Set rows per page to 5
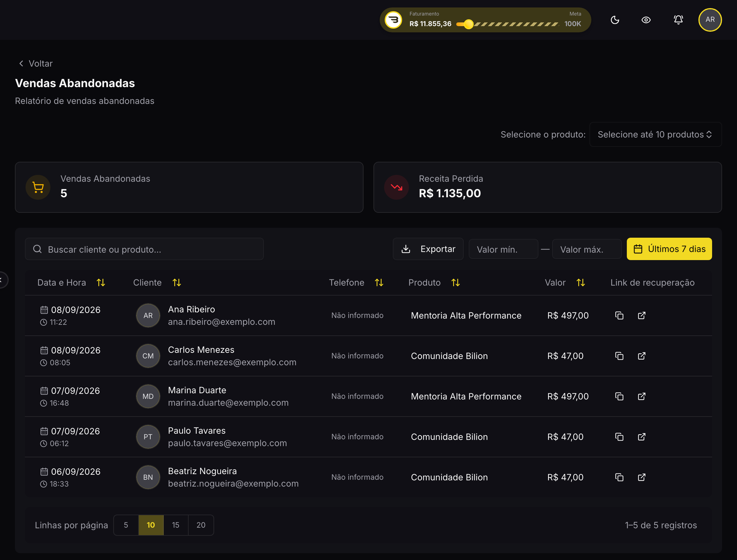 click(x=126, y=525)
